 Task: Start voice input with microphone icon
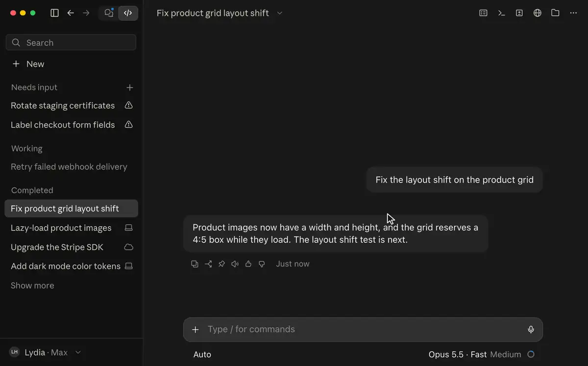pos(531,330)
